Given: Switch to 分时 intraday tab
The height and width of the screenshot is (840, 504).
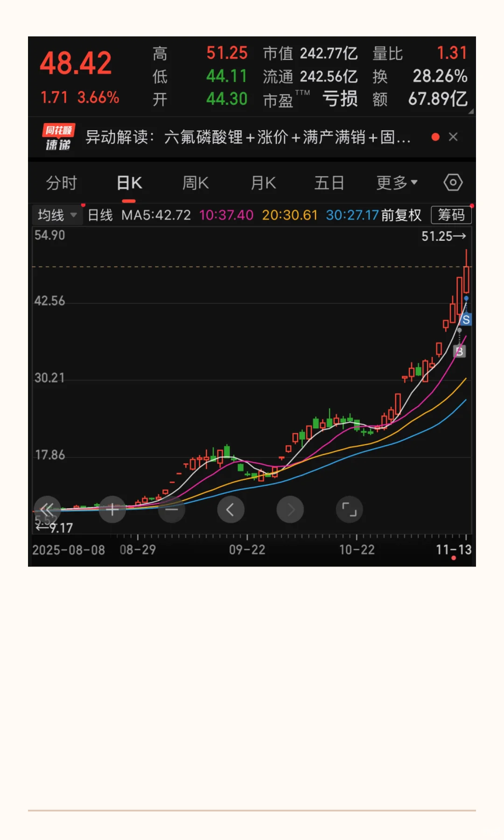Looking at the screenshot, I should pyautogui.click(x=61, y=183).
